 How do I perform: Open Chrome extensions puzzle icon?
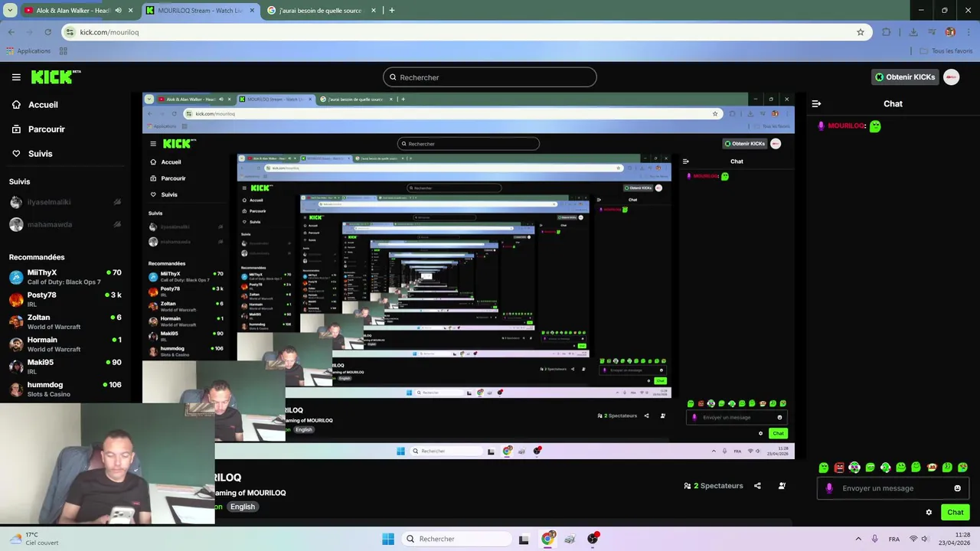(x=887, y=32)
